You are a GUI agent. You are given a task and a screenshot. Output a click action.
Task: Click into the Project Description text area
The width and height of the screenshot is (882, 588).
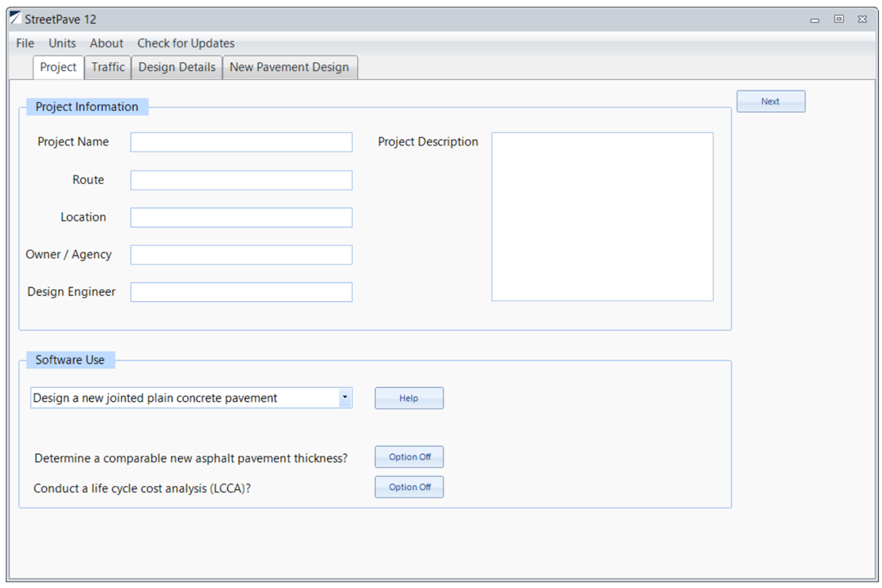click(602, 216)
